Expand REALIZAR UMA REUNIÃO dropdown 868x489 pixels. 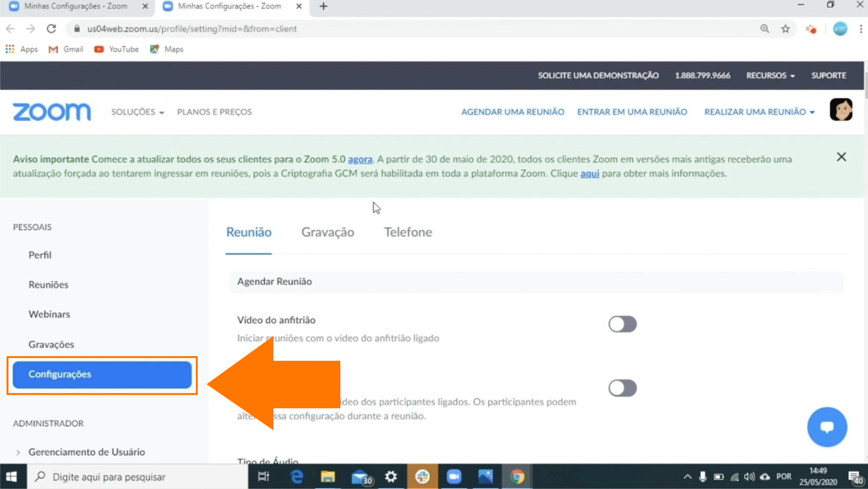759,112
